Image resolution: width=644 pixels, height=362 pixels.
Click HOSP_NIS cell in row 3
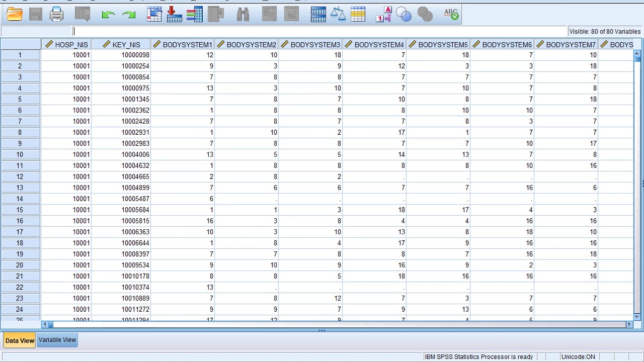(x=66, y=77)
